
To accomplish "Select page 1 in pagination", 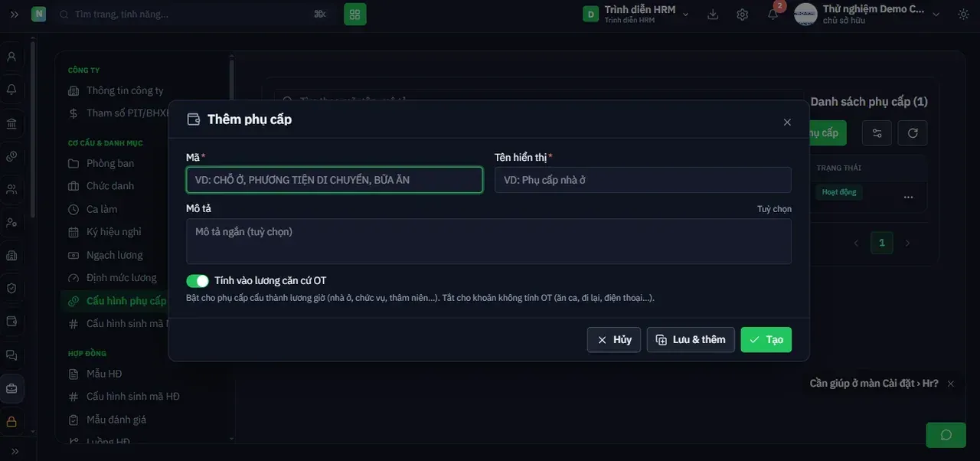I will [x=882, y=243].
